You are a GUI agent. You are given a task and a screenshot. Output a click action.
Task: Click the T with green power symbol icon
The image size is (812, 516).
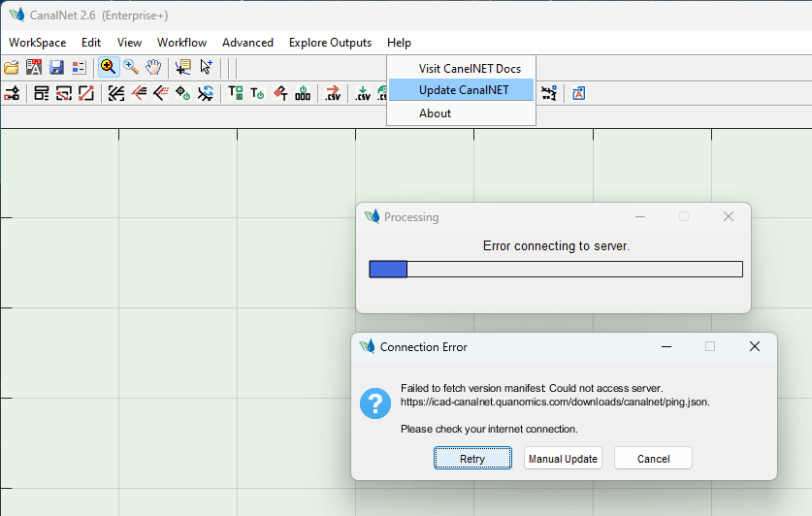(x=257, y=94)
